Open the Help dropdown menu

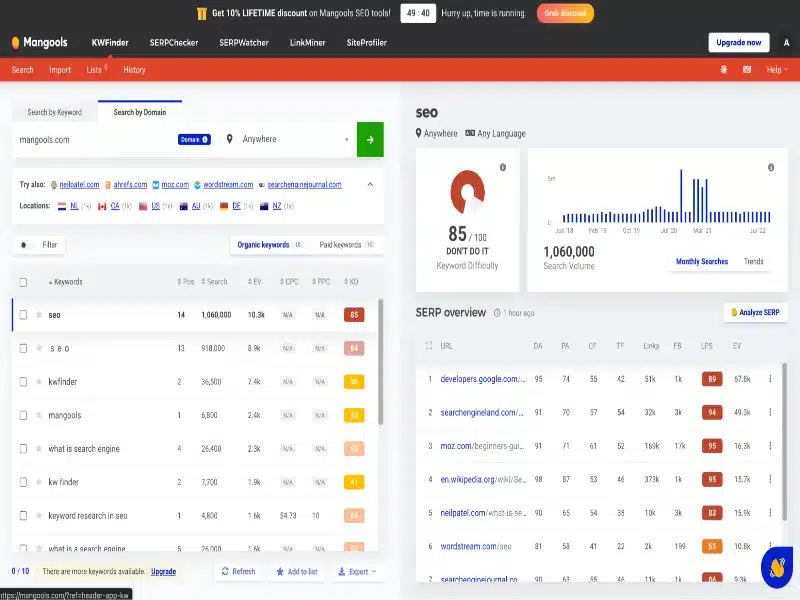pos(777,69)
